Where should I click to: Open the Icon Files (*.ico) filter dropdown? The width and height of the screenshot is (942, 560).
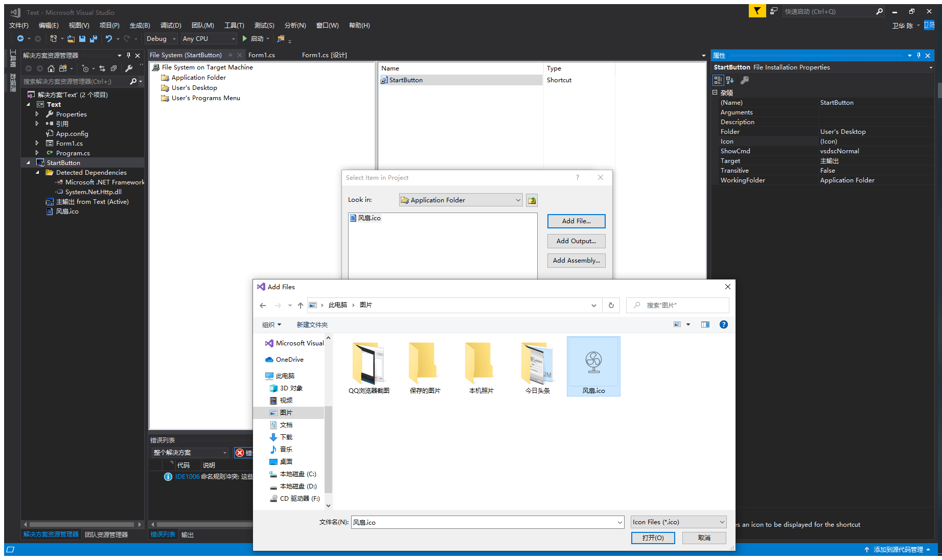tap(678, 522)
